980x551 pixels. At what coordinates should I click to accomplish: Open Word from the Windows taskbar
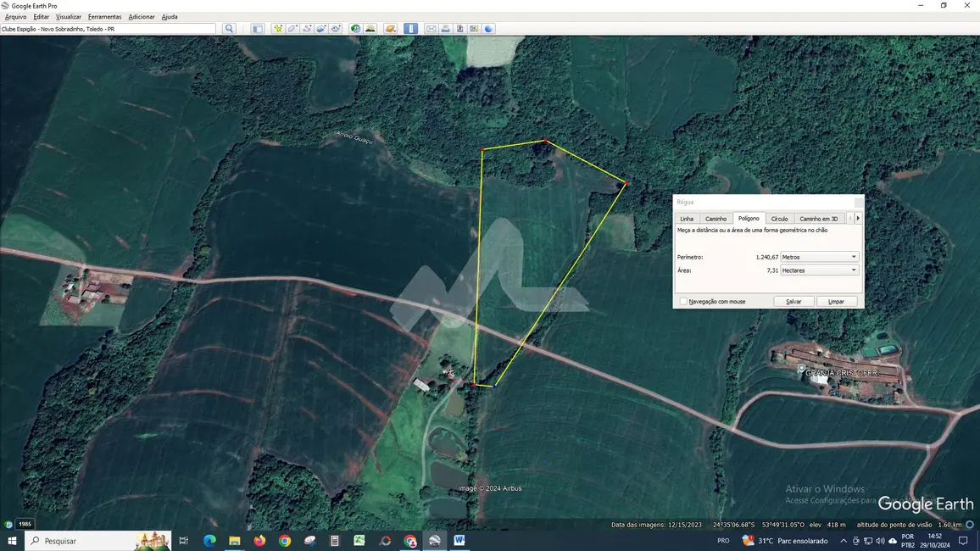459,541
